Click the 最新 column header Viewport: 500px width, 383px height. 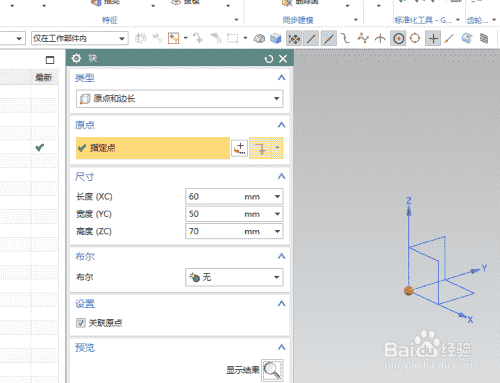pyautogui.click(x=44, y=78)
